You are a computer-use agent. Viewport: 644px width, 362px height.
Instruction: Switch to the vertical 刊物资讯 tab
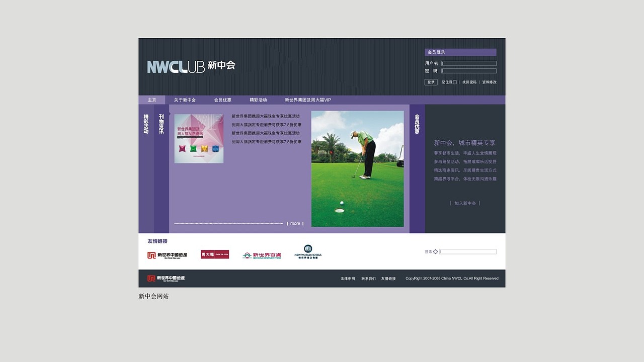[161, 124]
